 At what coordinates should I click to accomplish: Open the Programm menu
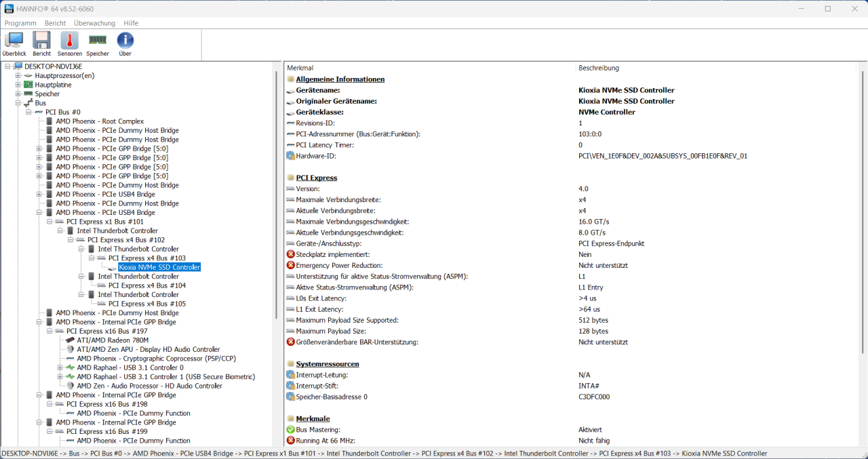20,23
